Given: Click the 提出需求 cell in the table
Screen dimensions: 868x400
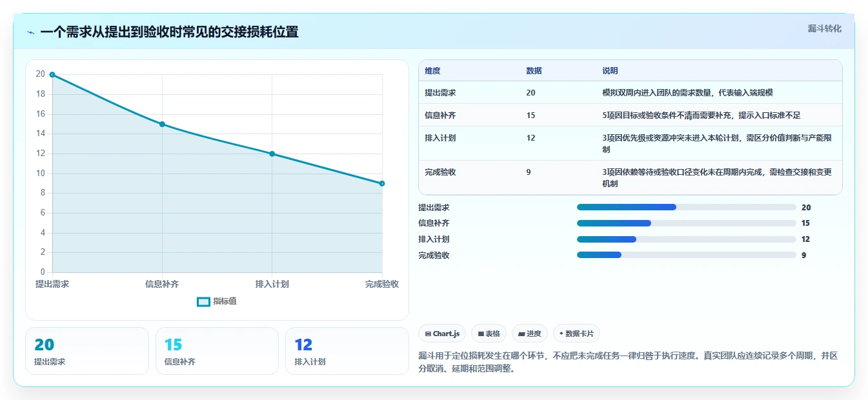Looking at the screenshot, I should tap(440, 93).
